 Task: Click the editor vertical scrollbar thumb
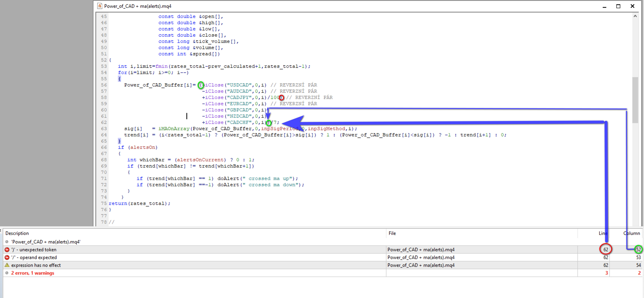pyautogui.click(x=635, y=100)
